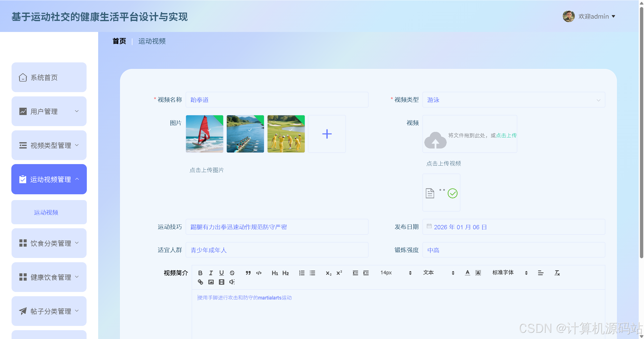This screenshot has width=644, height=339.
Task: Focus the 视频名称 input field
Action: [x=277, y=100]
